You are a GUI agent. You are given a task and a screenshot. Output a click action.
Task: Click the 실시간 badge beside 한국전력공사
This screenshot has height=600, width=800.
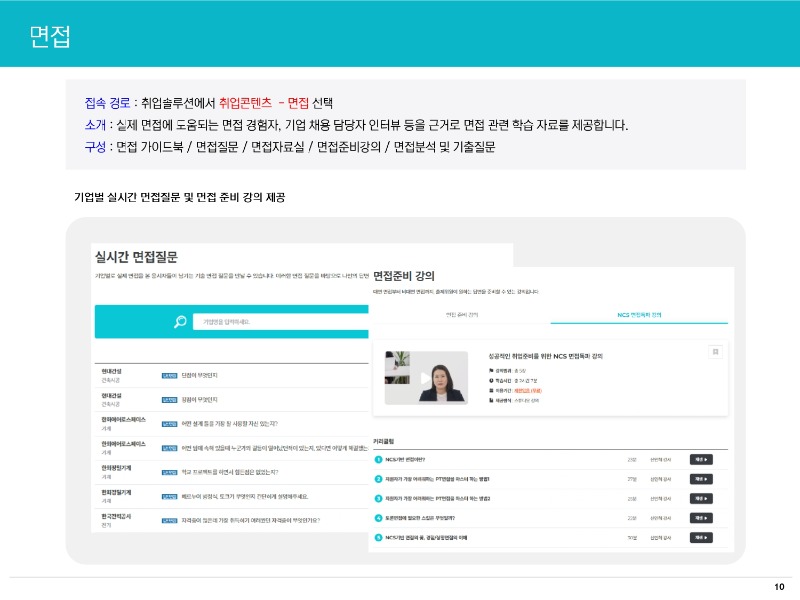pos(169,518)
